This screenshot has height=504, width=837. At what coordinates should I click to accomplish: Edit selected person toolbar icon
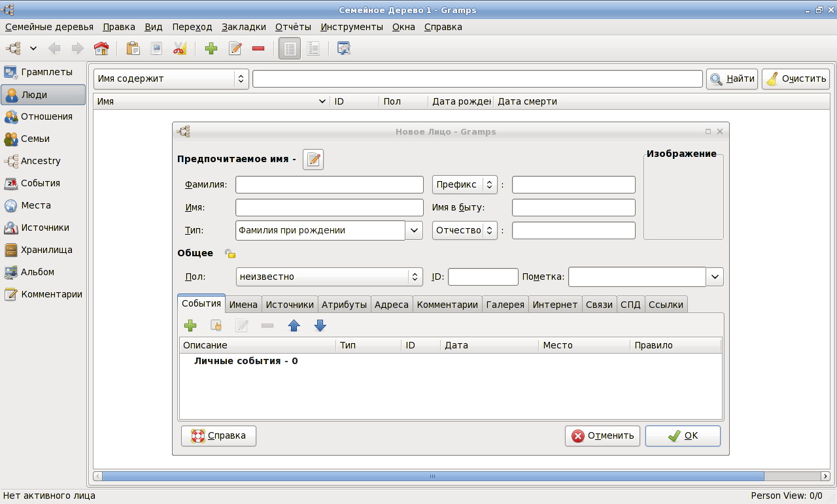pos(235,48)
